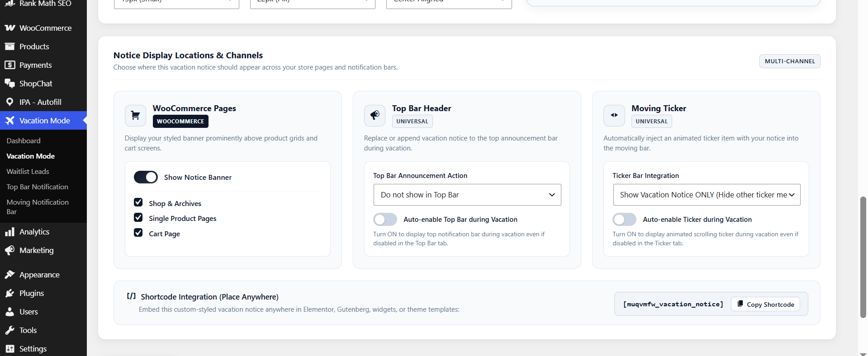
Task: Open the Waitlist Leads submenu item
Action: (x=28, y=172)
